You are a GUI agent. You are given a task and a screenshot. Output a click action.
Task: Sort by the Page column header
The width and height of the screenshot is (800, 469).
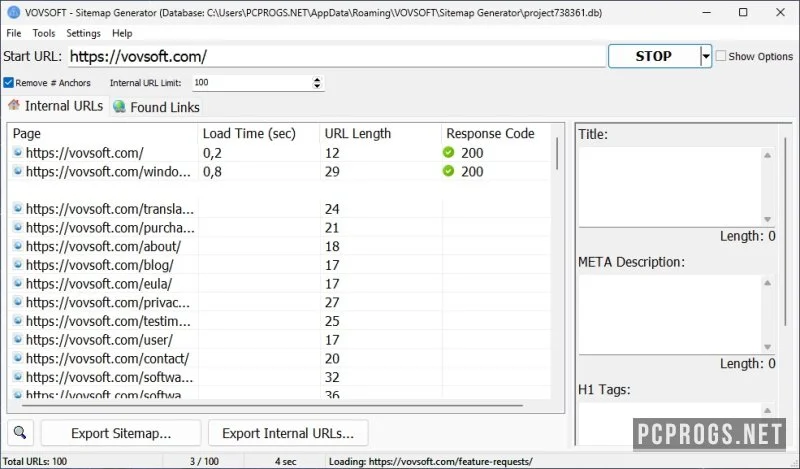pos(104,134)
